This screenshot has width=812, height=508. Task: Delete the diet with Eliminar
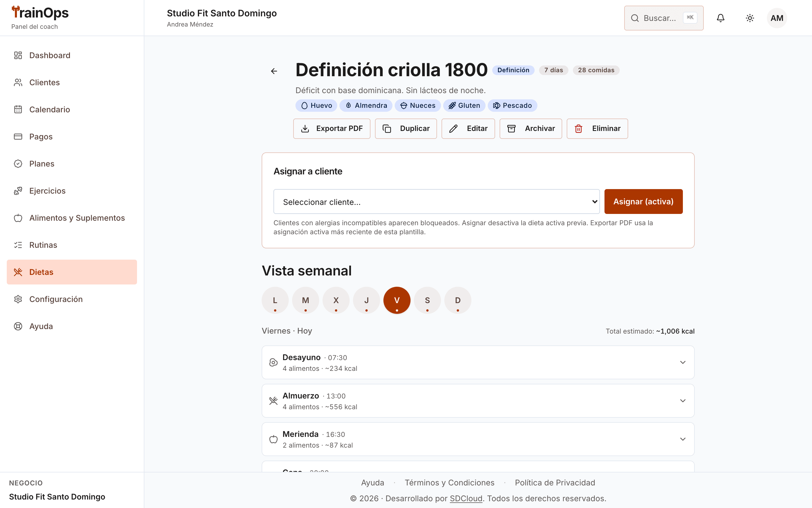pos(597,129)
